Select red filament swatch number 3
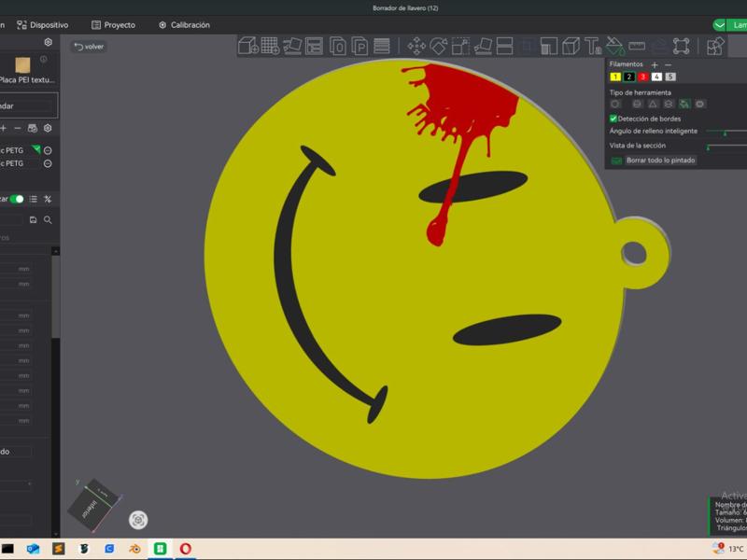747x560 pixels. pos(642,77)
